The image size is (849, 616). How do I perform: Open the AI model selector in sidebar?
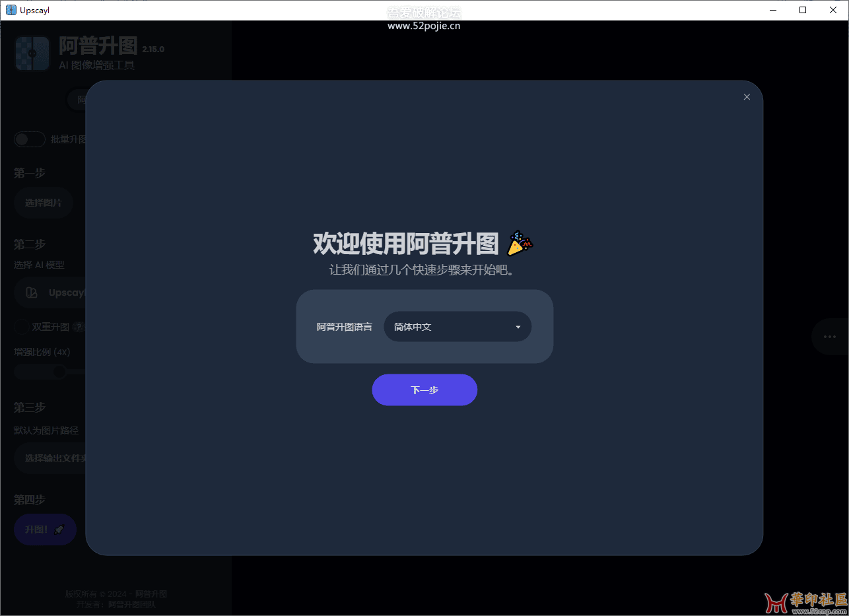pos(50,292)
